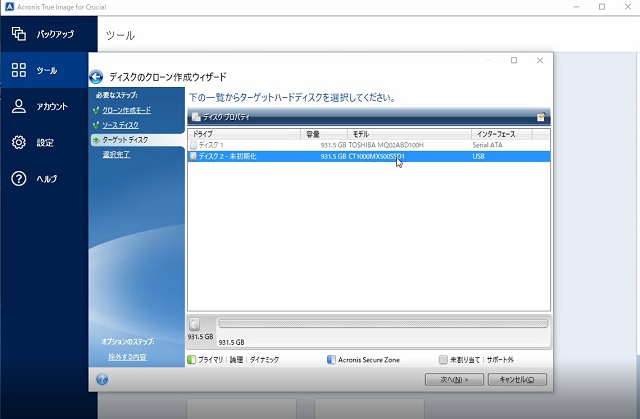Close the clone wizard dialog
The height and width of the screenshot is (419, 640).
(x=540, y=60)
